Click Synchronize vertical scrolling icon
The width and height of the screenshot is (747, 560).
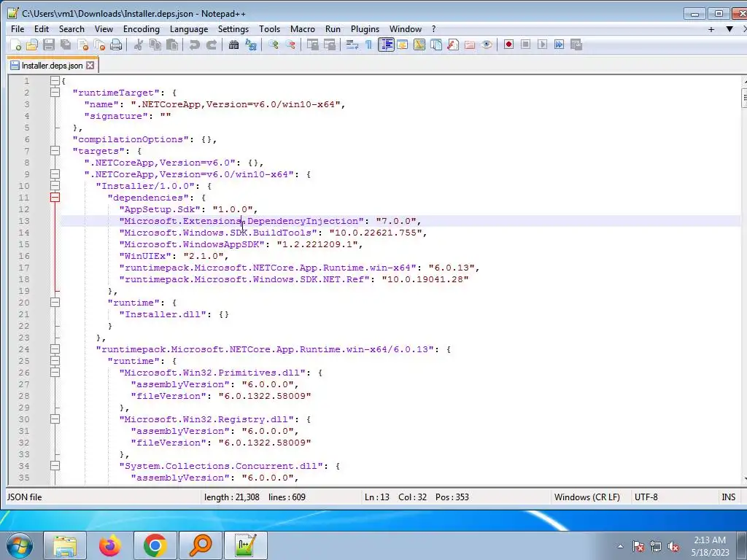pyautogui.click(x=312, y=44)
